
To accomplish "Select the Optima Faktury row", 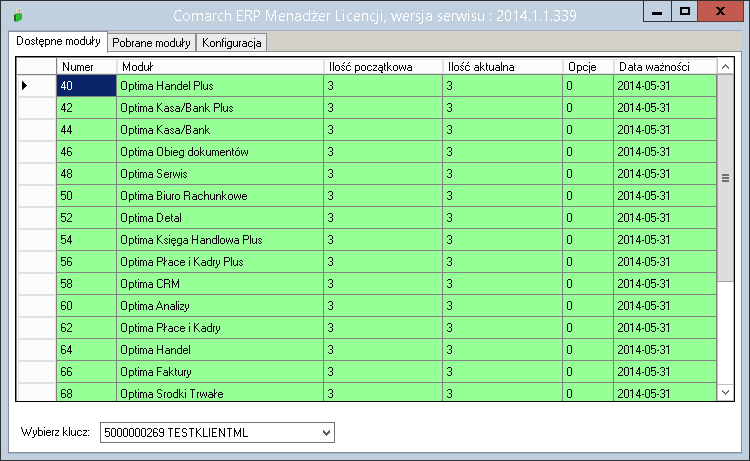I will 367,372.
